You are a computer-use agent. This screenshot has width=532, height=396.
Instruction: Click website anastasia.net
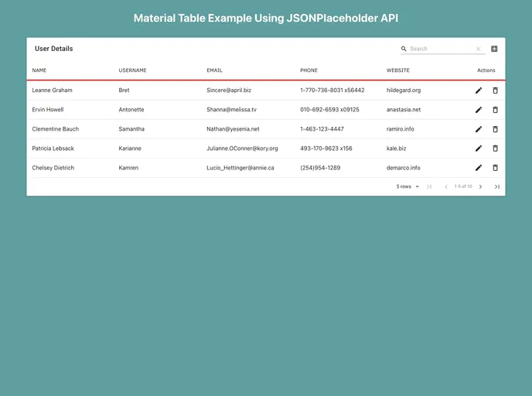(404, 110)
